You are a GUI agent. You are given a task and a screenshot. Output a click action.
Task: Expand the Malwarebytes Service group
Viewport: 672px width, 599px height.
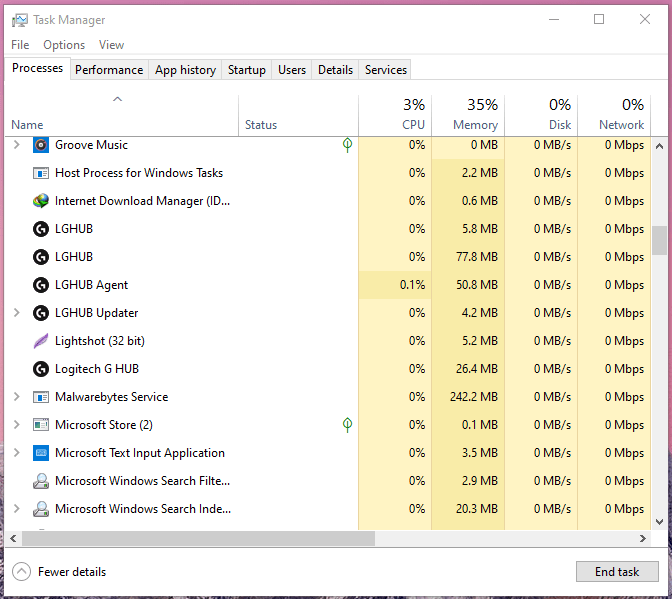tap(17, 397)
